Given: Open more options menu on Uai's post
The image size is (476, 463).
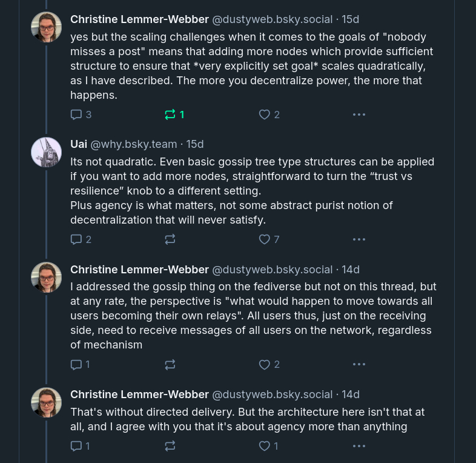Looking at the screenshot, I should 359,239.
